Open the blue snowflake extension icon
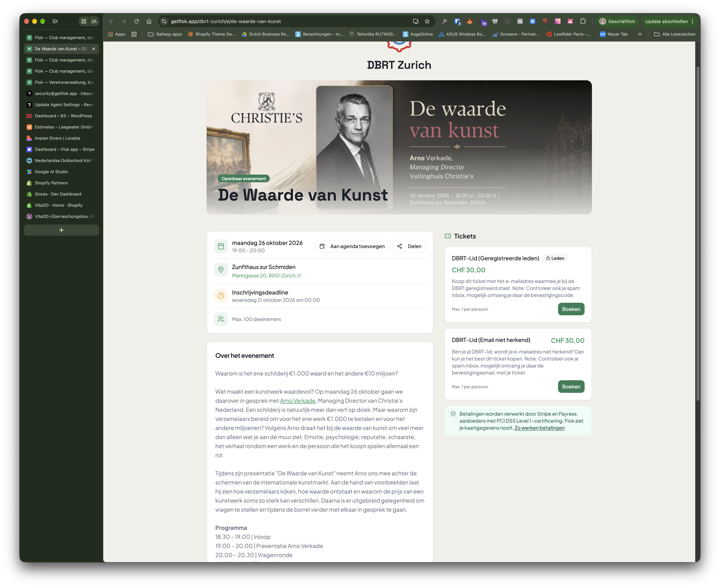This screenshot has height=588, width=720. point(532,21)
